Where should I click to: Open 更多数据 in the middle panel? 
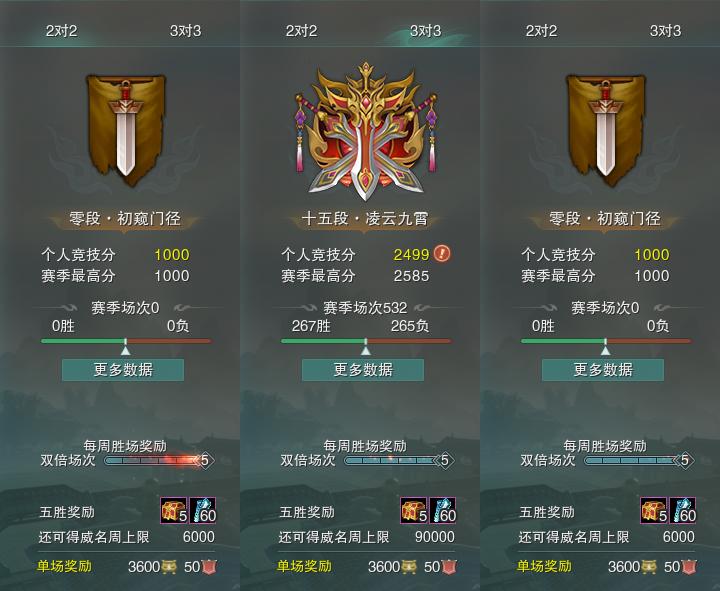click(363, 370)
